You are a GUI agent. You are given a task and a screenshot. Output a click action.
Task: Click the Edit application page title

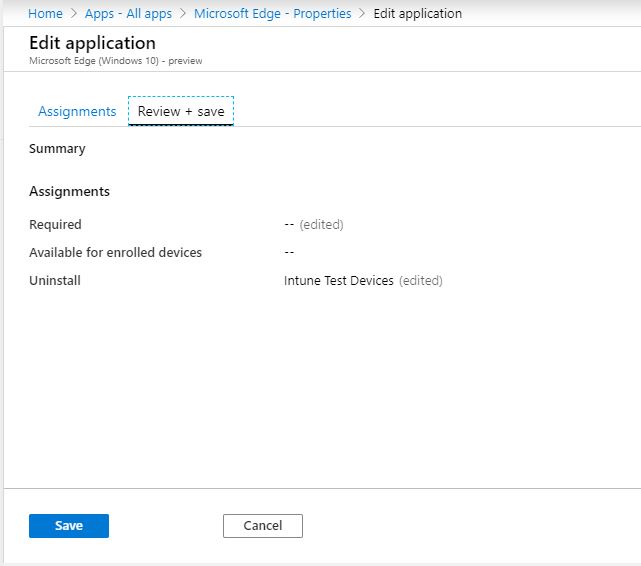click(x=92, y=43)
